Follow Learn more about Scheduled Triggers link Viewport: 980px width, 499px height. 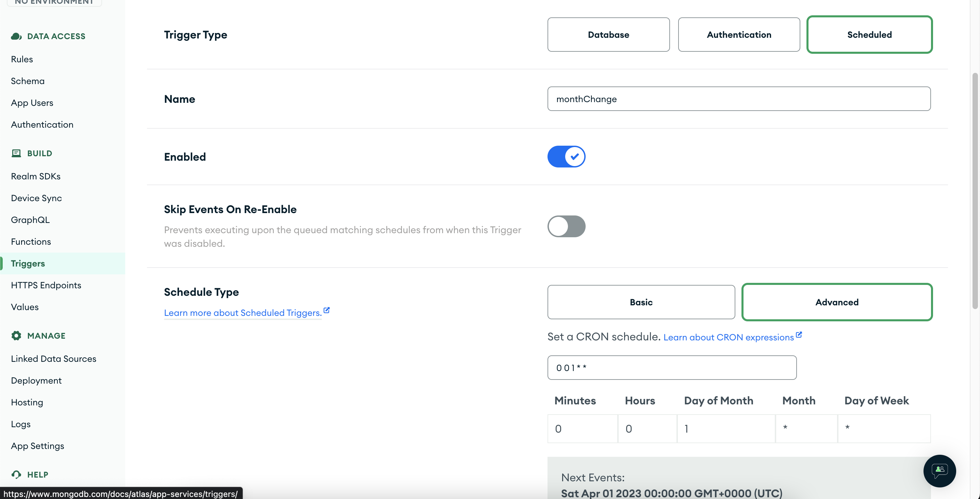[243, 313]
